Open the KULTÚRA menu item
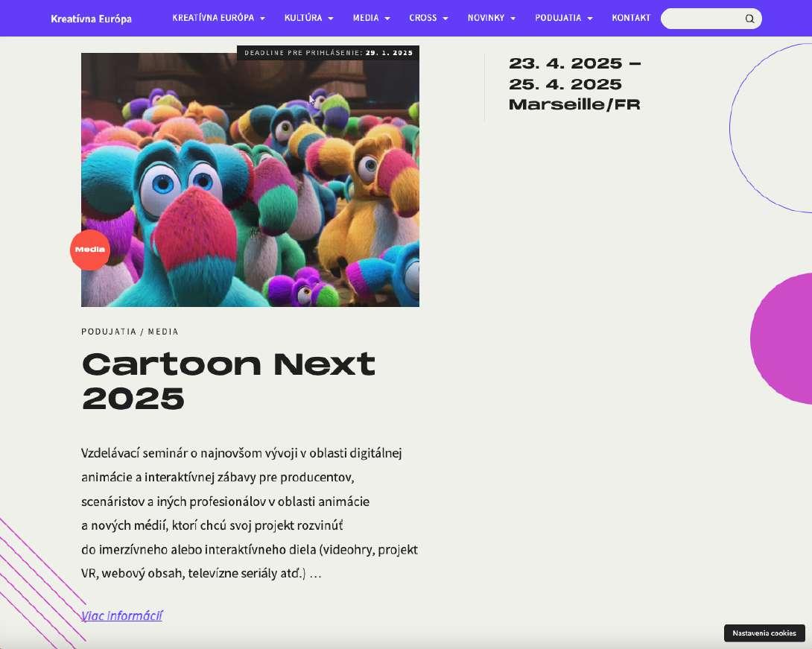Image resolution: width=812 pixels, height=649 pixels. (303, 18)
